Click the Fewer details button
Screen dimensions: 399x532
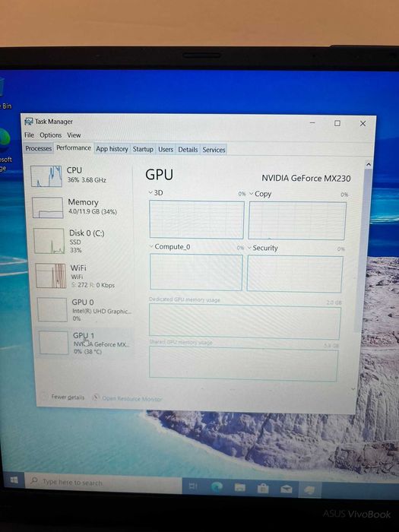(63, 397)
